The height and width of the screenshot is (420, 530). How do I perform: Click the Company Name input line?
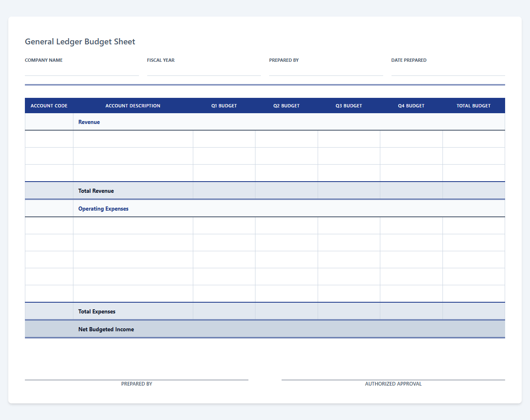[82, 70]
